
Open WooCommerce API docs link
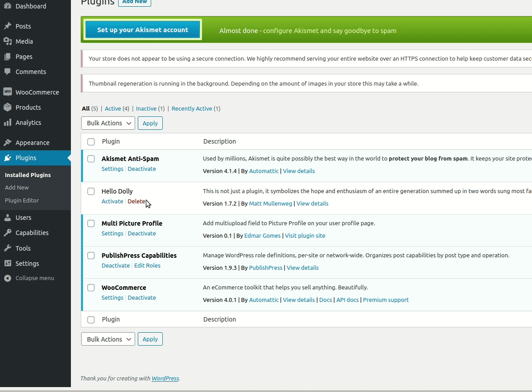(347, 300)
